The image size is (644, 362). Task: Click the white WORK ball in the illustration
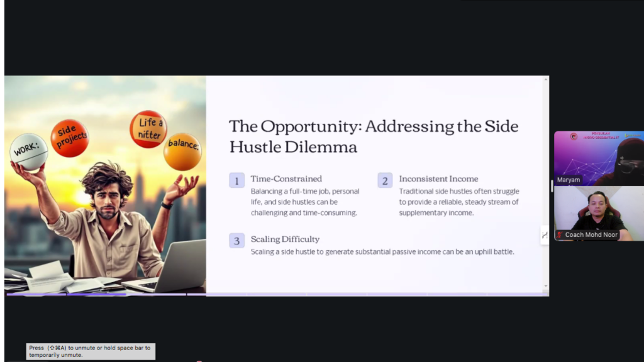[28, 151]
